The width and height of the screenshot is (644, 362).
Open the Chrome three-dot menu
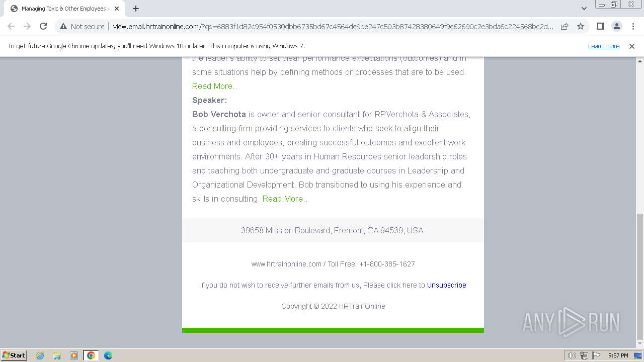point(633,27)
